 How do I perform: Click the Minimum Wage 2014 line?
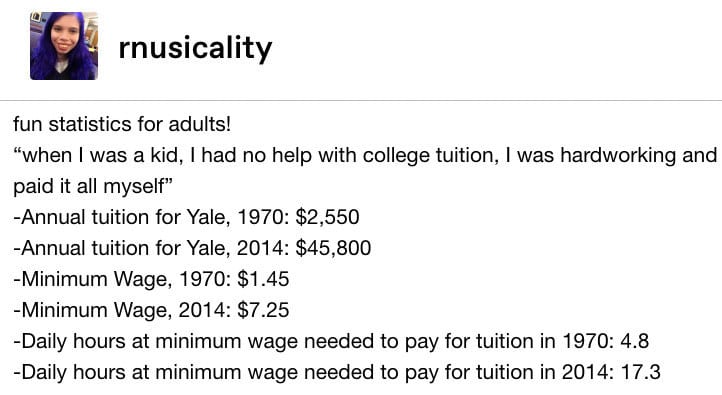point(151,310)
